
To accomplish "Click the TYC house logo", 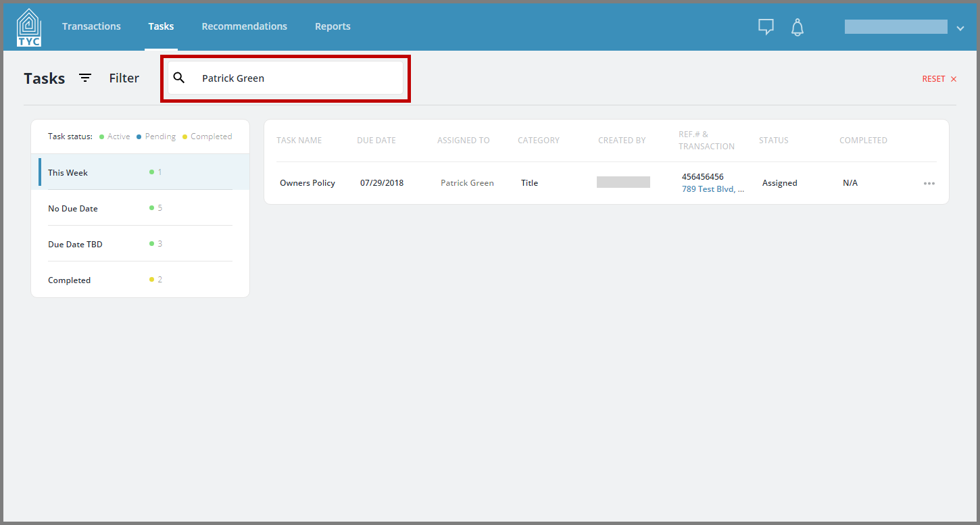I will [x=28, y=27].
